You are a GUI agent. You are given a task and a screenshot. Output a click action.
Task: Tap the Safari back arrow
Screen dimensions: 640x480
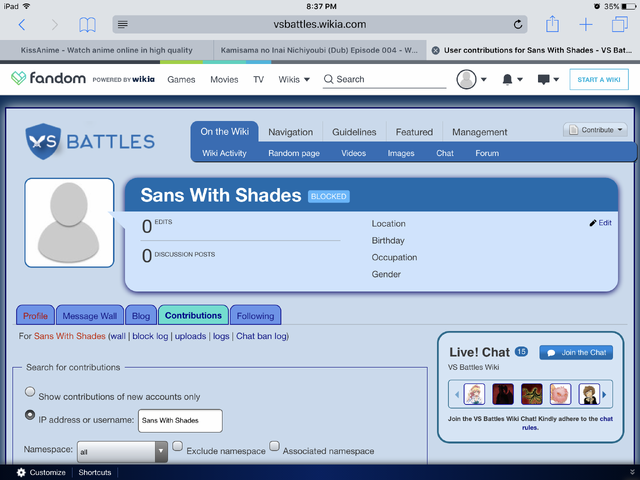click(x=22, y=25)
